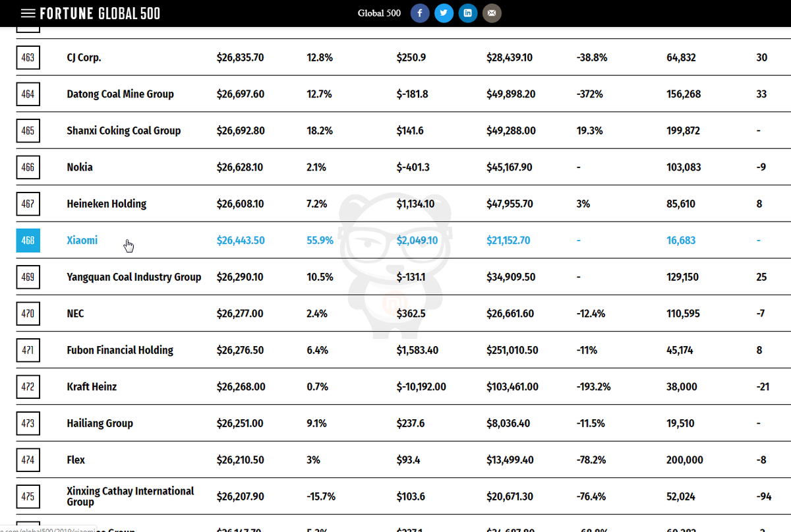Select Datong Coal Mine Group

[x=120, y=94]
